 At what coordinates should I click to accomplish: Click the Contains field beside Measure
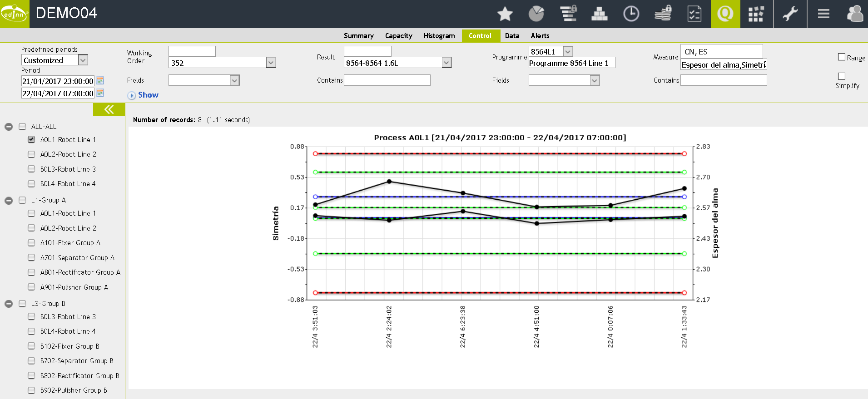tap(724, 80)
